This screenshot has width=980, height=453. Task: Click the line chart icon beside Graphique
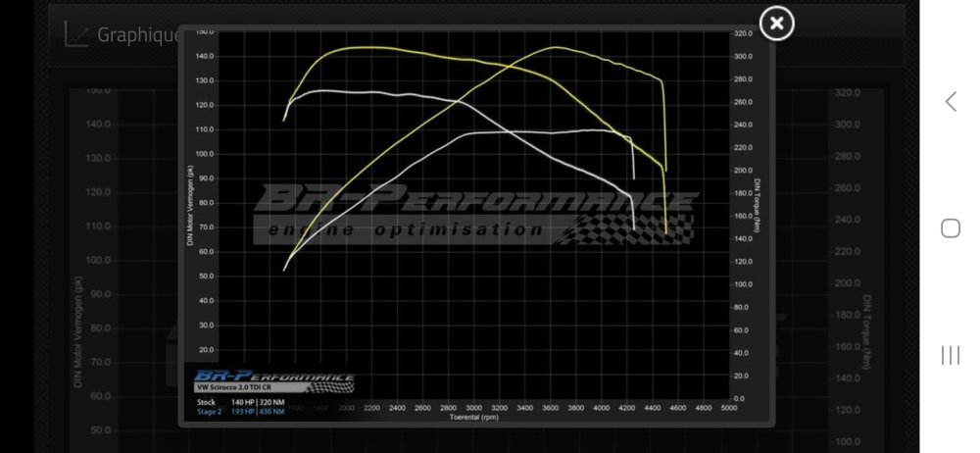click(76, 34)
